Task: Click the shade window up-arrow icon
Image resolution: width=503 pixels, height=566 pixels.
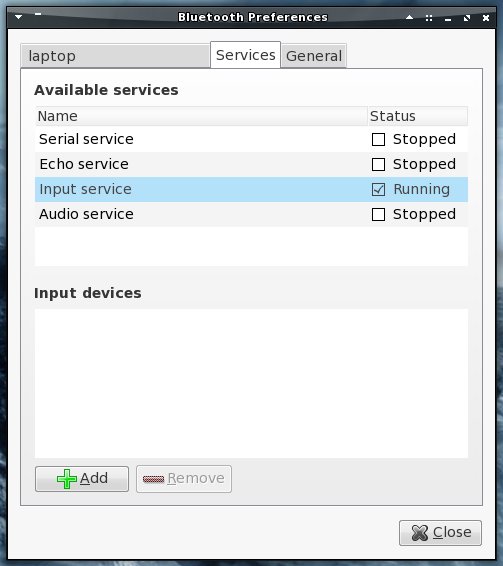Action: click(409, 17)
